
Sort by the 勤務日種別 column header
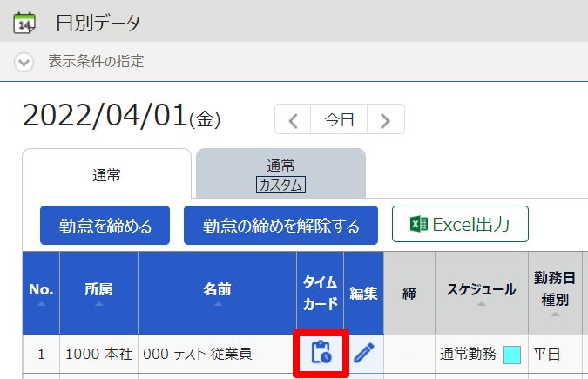[555, 293]
